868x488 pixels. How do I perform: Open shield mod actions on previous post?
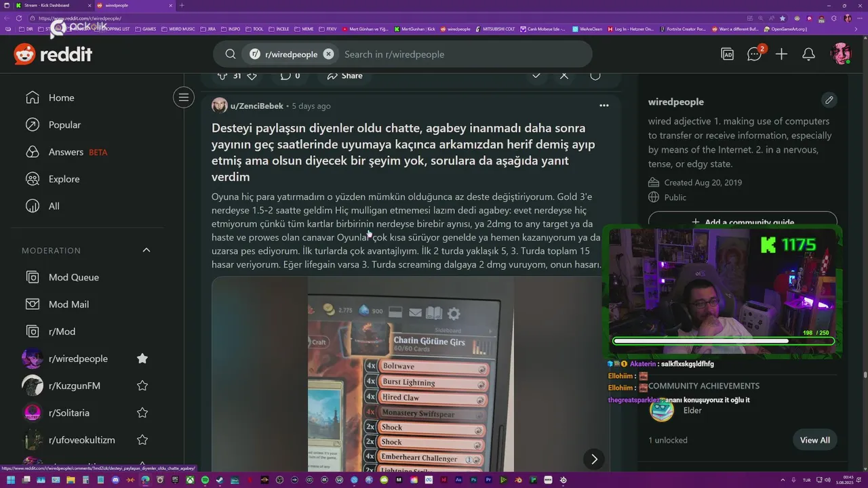tap(595, 75)
